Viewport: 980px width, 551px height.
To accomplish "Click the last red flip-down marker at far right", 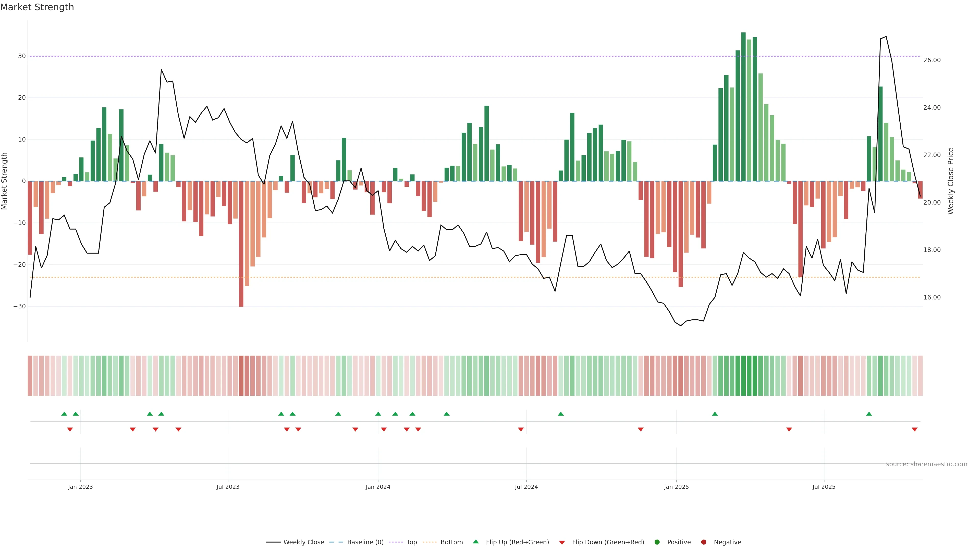I will (915, 429).
